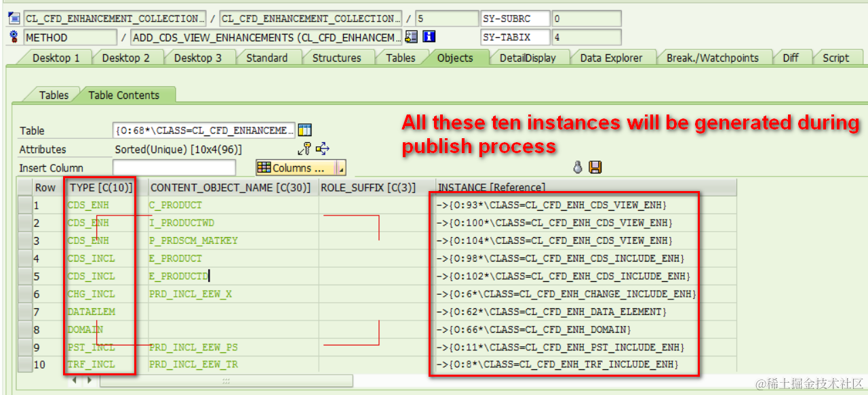Click cell P_PRDSCM_MATKEY

(233, 241)
